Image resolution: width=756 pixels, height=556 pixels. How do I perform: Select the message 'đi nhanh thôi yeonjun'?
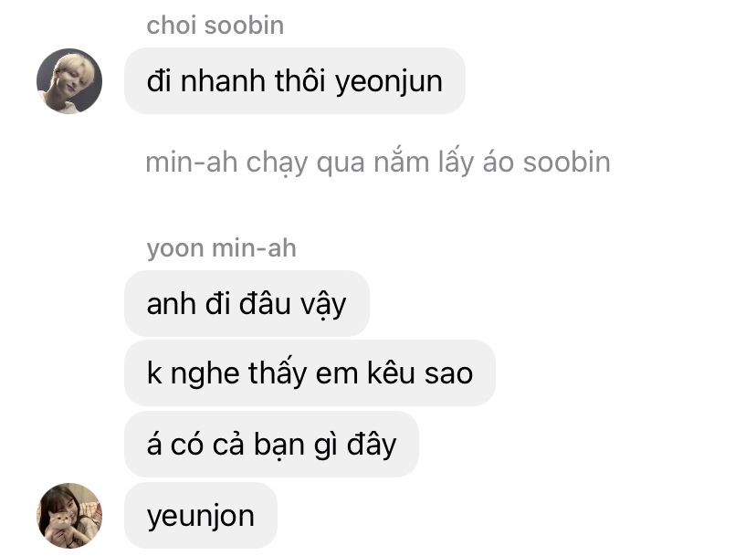pyautogui.click(x=295, y=81)
